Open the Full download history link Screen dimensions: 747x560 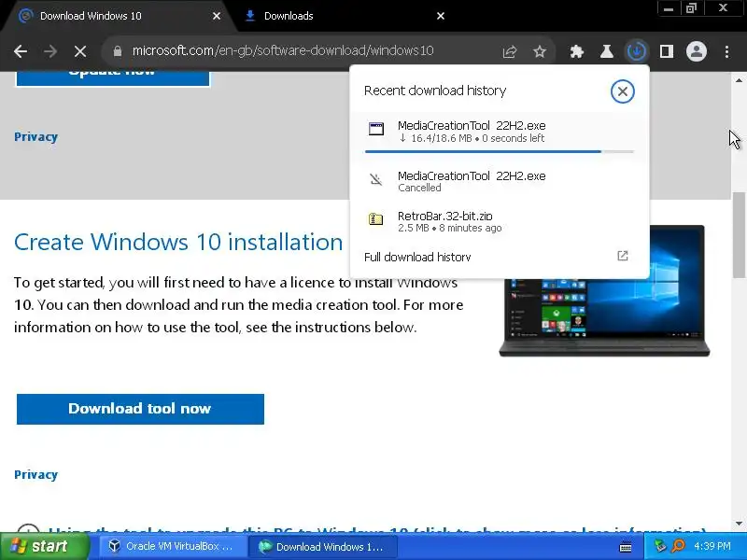[417, 258]
